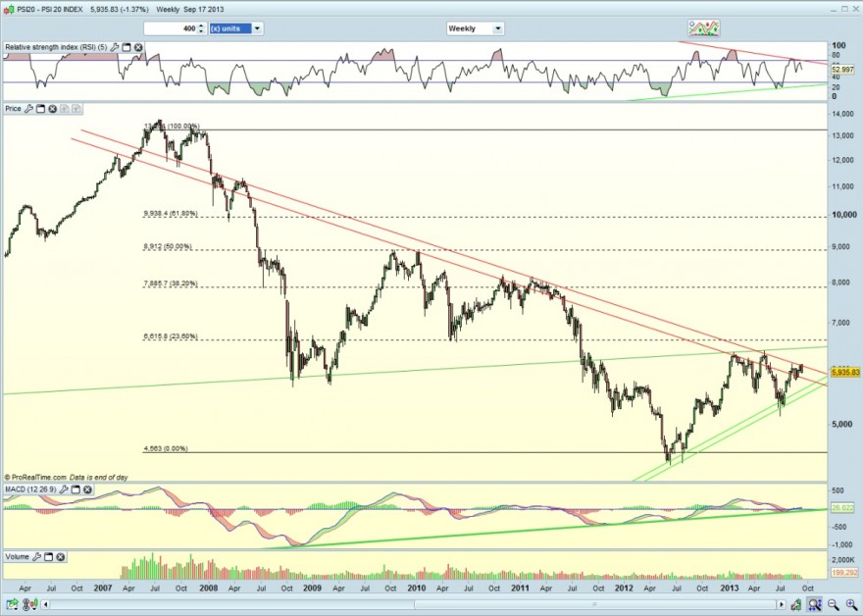The width and height of the screenshot is (863, 616).
Task: Open Volume panel settings wrench
Action: pyautogui.click(x=36, y=556)
